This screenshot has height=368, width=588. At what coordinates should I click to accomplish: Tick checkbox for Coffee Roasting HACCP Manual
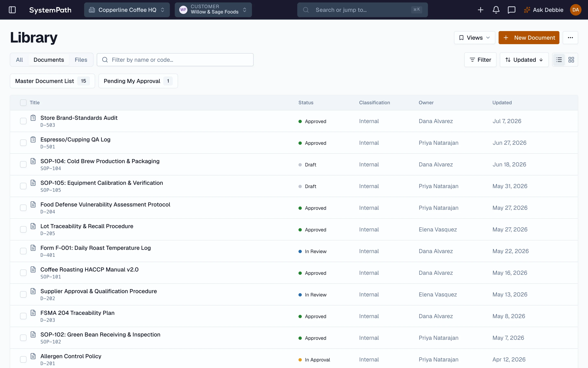[x=23, y=273]
